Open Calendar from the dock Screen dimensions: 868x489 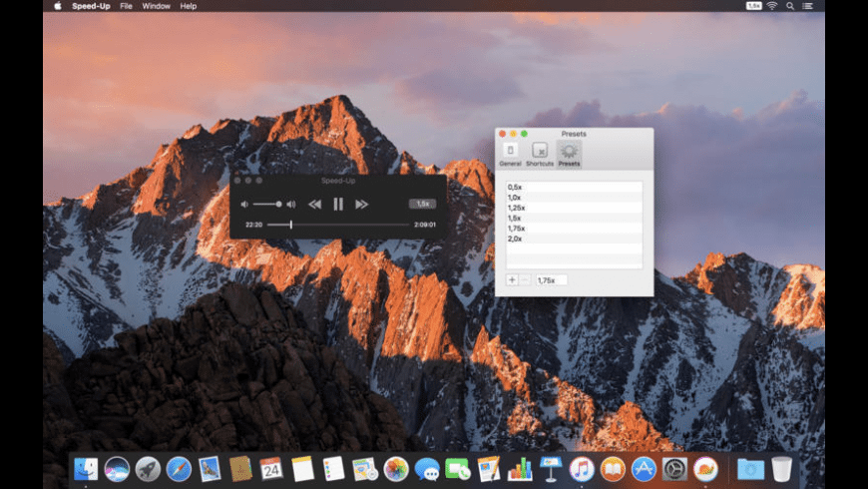pyautogui.click(x=271, y=469)
